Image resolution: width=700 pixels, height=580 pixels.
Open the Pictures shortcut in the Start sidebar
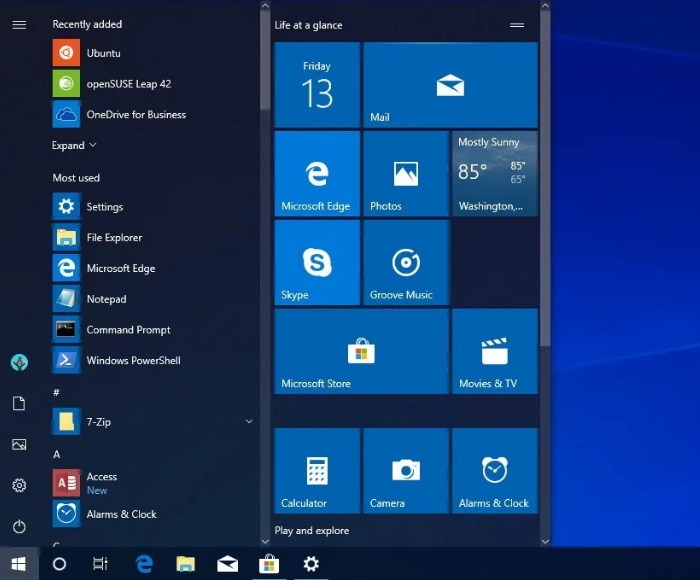tap(19, 444)
